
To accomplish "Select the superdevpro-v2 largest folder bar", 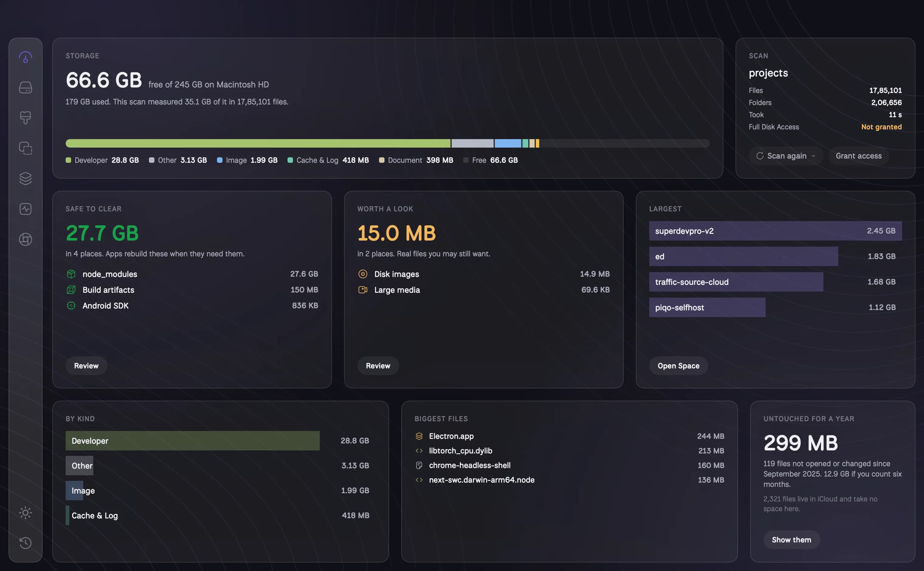I will [775, 231].
